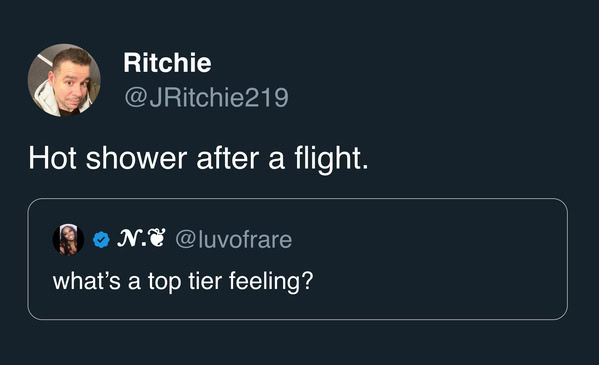Screen dimensions: 599x365
Task: Click the apple emoji in the quoted name
Action: point(156,238)
